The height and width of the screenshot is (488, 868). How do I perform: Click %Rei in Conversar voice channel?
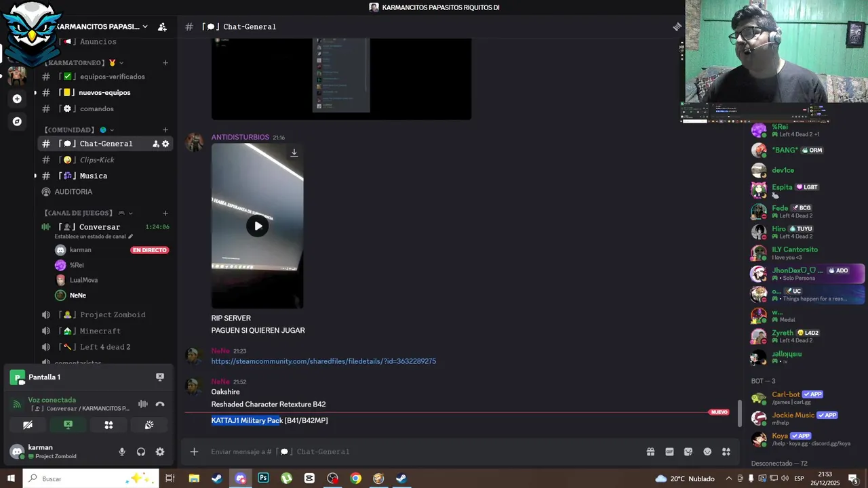(77, 265)
